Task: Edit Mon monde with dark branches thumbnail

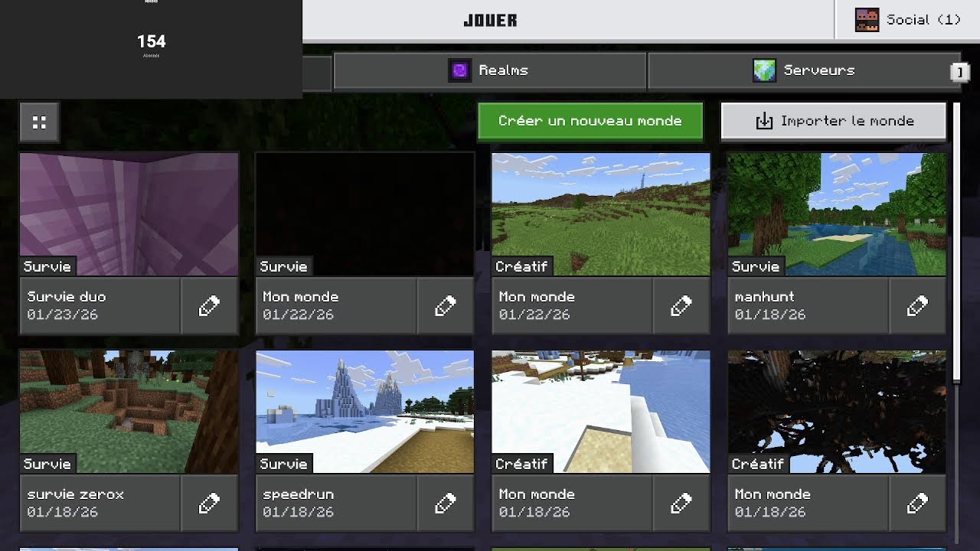Action: tap(917, 504)
